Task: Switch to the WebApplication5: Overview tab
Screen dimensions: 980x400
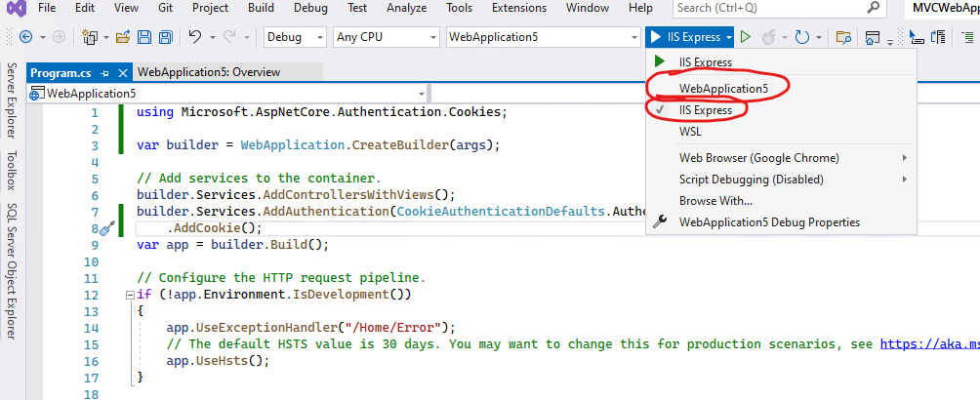Action: click(209, 72)
